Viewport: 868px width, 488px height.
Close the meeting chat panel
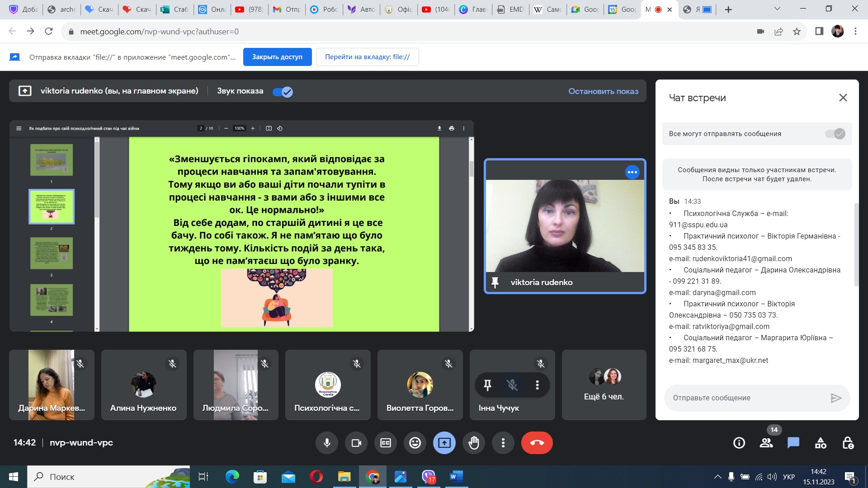click(x=843, y=98)
